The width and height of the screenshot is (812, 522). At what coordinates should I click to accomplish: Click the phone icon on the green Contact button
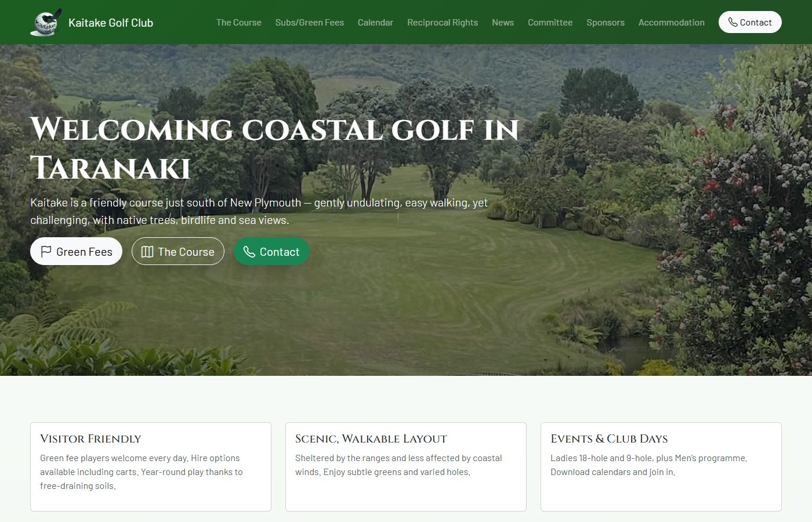[249, 251]
